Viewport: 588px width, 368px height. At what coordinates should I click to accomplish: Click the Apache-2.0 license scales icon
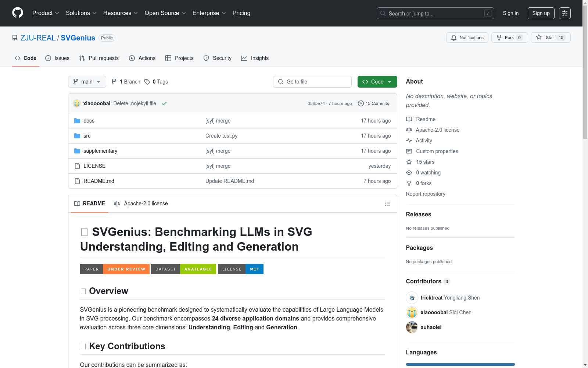click(409, 130)
